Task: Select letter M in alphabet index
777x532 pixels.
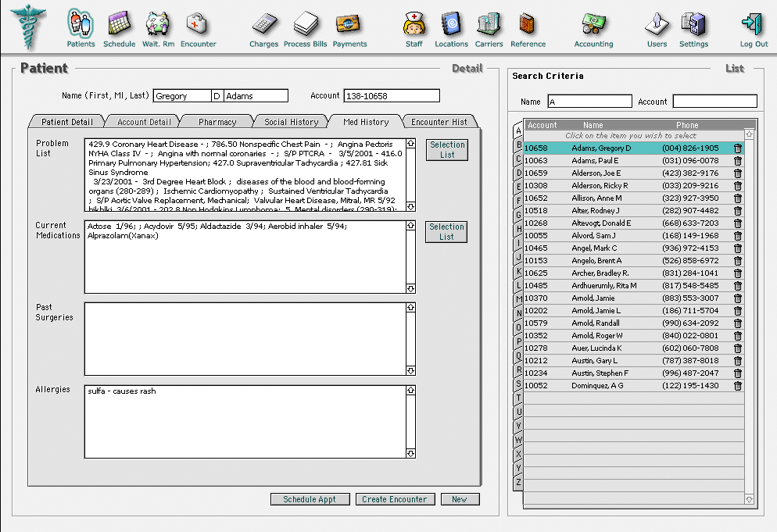Action: (519, 299)
